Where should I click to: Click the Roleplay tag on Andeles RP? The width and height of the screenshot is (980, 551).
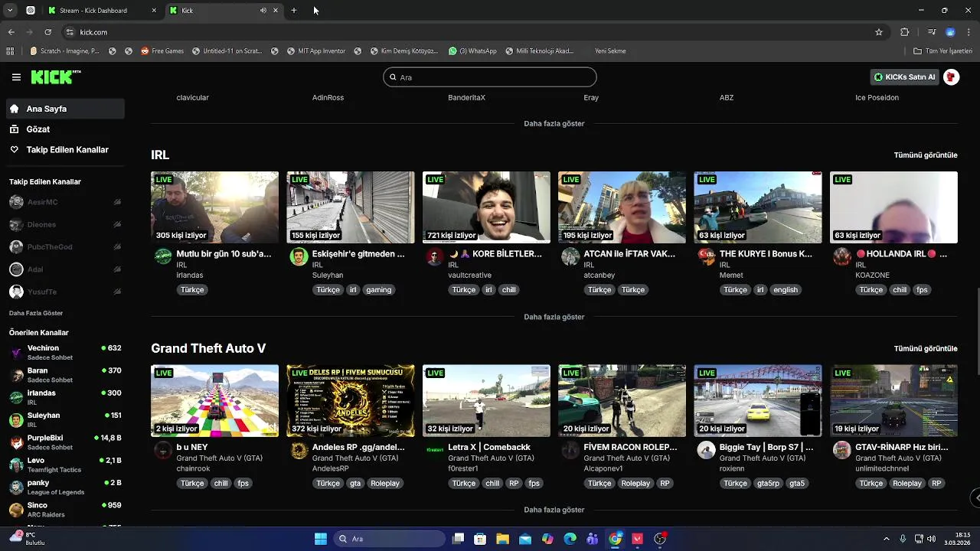pyautogui.click(x=385, y=484)
